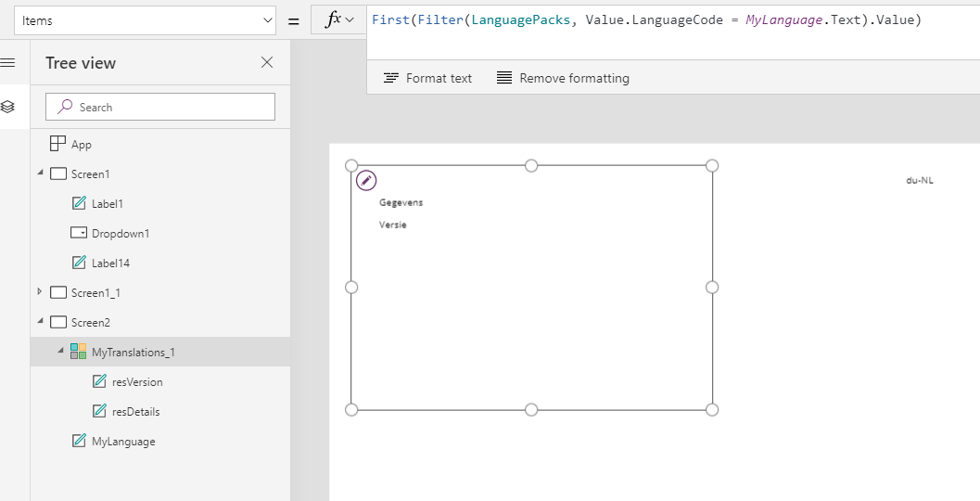This screenshot has height=501, width=980.
Task: Click the Remove formatting button
Action: point(563,78)
